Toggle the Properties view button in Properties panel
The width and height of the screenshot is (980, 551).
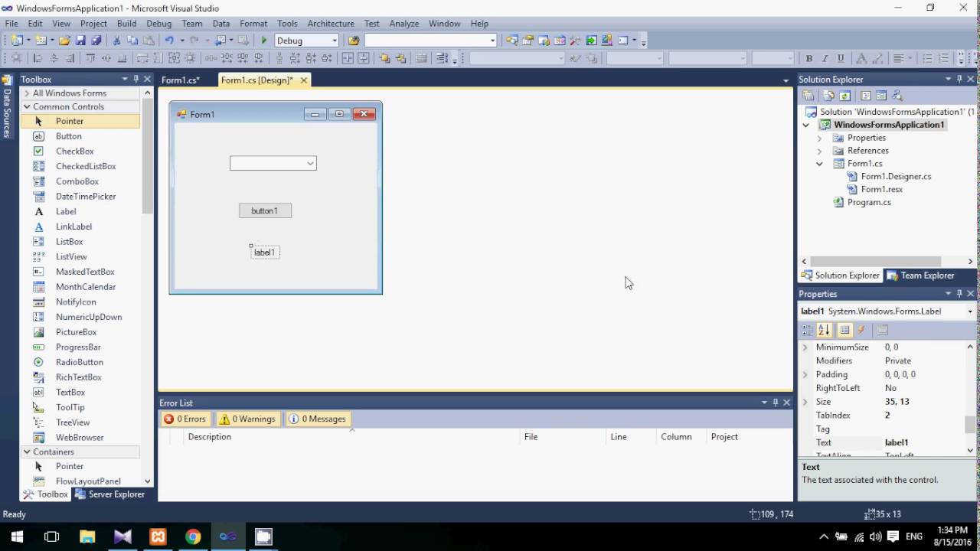click(844, 330)
